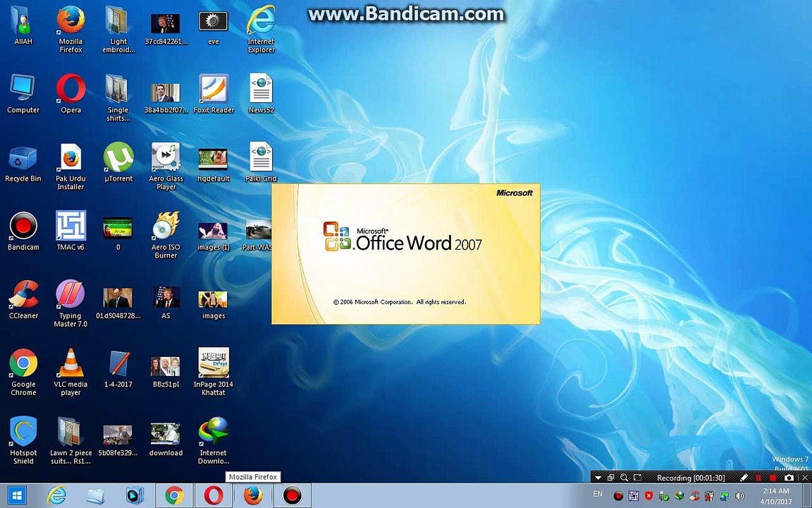Launch Bandicam desktop shortcut
The width and height of the screenshot is (812, 508).
23,231
